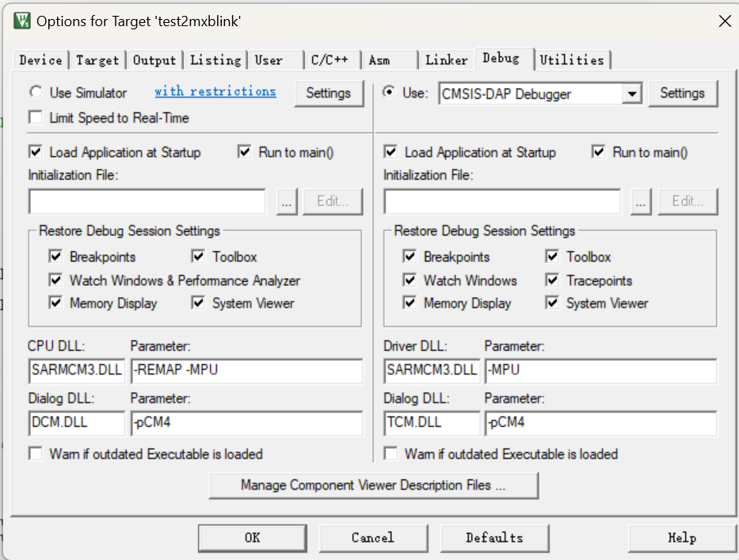Toggle simulator Warn if outdated Executable
Image resolution: width=739 pixels, height=560 pixels.
tap(36, 454)
